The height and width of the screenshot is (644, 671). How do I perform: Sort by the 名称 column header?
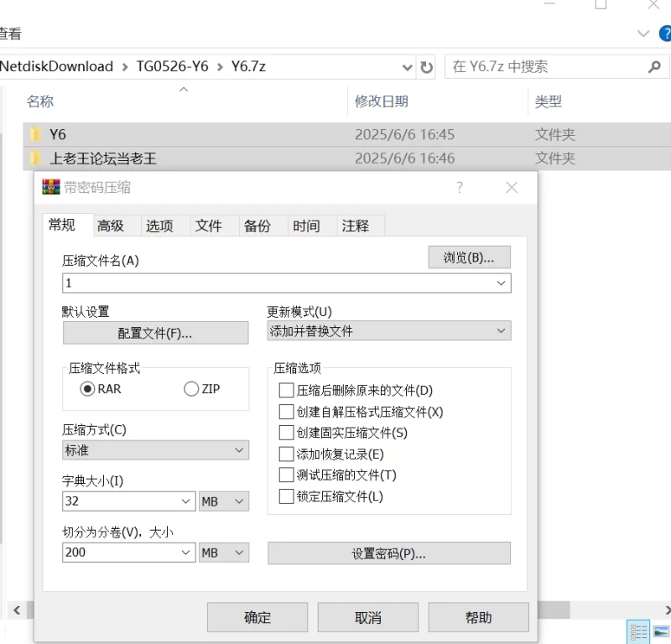point(40,101)
